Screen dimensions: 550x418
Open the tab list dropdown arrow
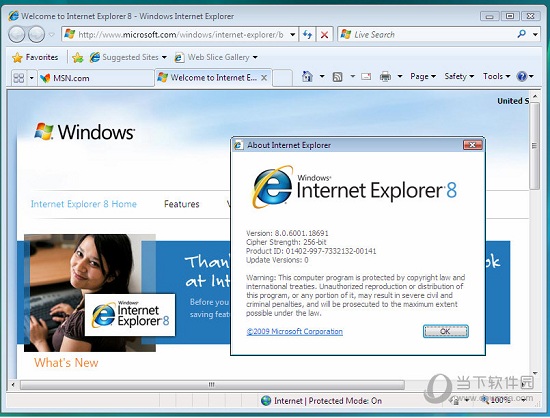32,78
